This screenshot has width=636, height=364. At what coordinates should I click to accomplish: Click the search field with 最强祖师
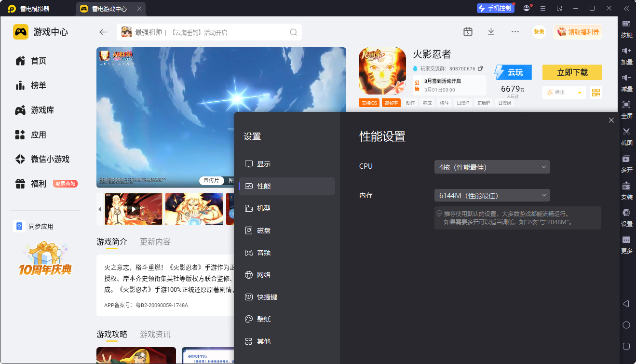click(x=209, y=32)
